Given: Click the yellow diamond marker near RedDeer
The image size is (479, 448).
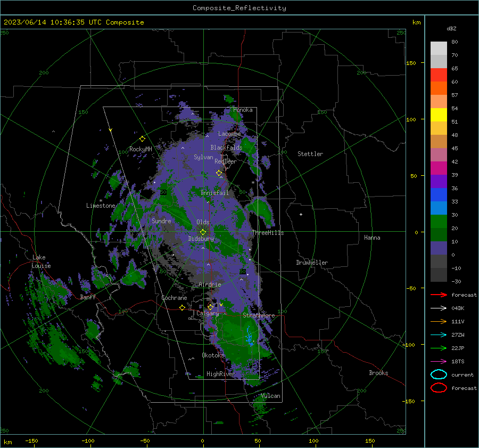Looking at the screenshot, I should click(x=219, y=173).
